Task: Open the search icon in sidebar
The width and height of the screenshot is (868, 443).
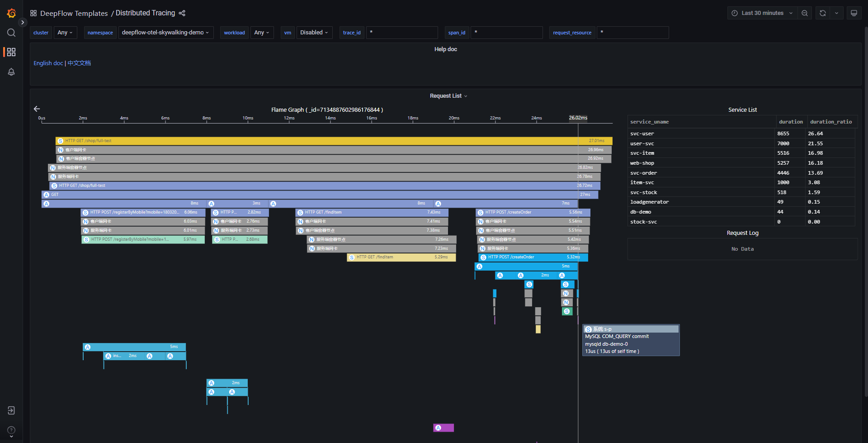Action: point(11,33)
